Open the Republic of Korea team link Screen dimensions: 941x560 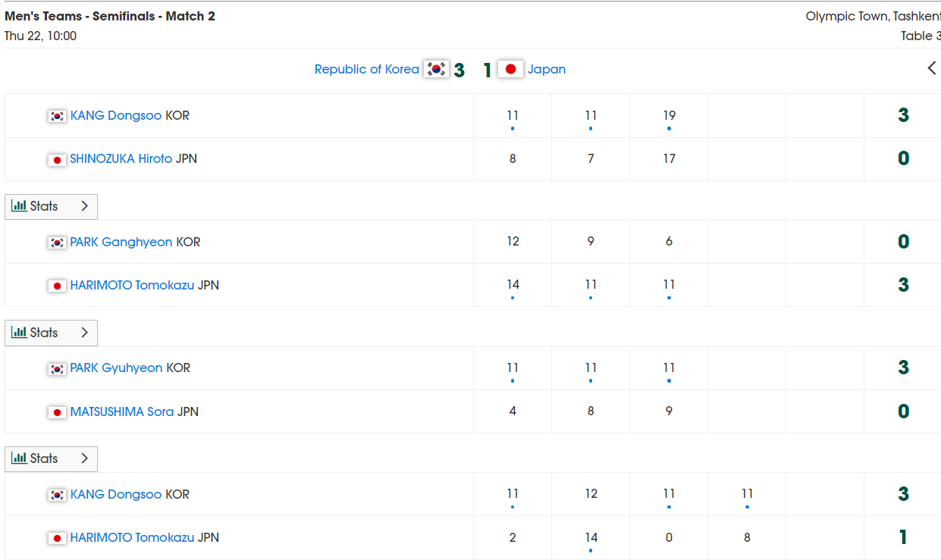coord(367,69)
